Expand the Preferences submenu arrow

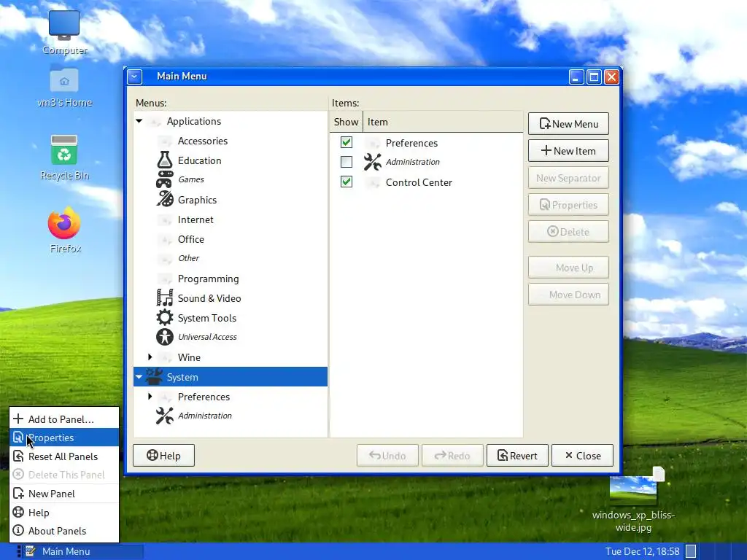[150, 396]
